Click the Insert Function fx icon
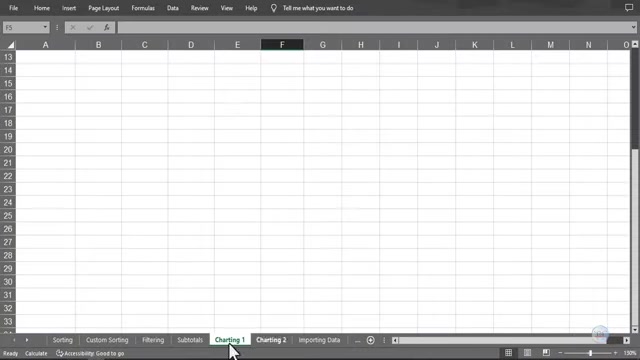The image size is (640, 360). (107, 27)
